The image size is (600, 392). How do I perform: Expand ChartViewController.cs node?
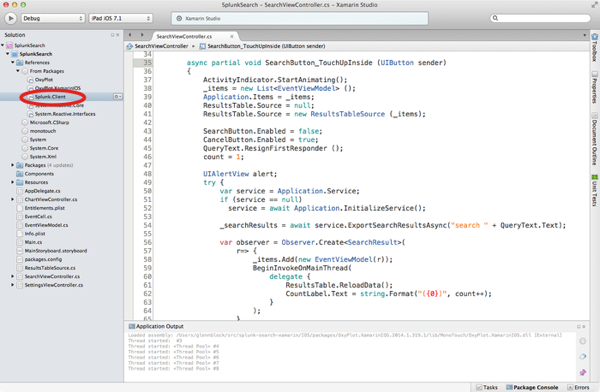tap(13, 199)
